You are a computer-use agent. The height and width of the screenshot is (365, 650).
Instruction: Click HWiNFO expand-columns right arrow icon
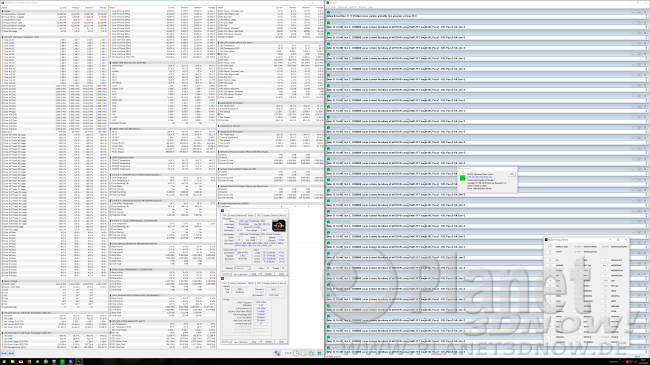(x=11, y=353)
